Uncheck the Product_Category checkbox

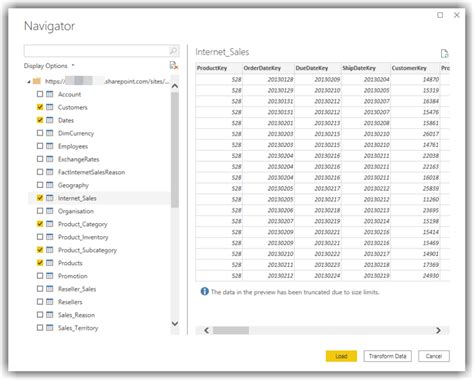point(40,224)
